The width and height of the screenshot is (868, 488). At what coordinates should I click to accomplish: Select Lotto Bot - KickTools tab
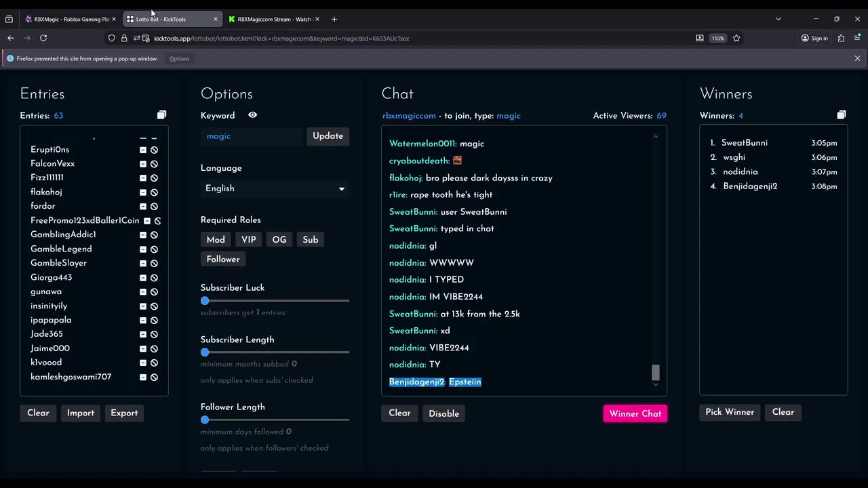pos(173,19)
